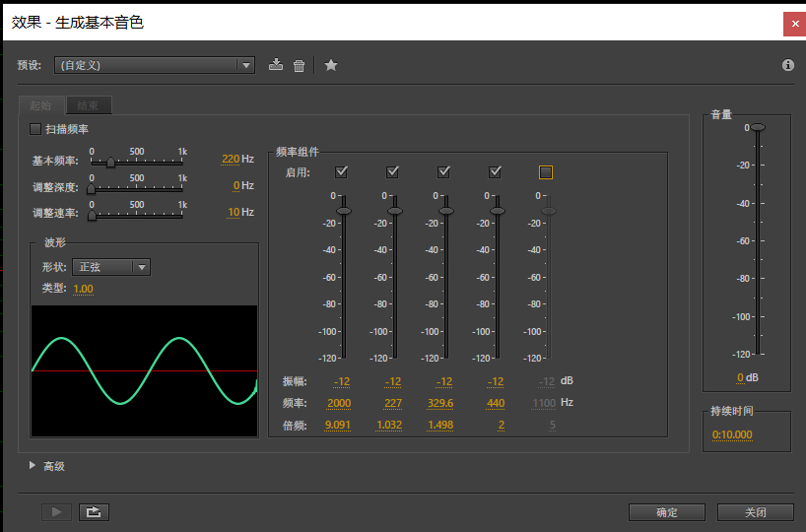Click the 音量 volume slider handle
This screenshot has width=806, height=532.
click(x=758, y=127)
